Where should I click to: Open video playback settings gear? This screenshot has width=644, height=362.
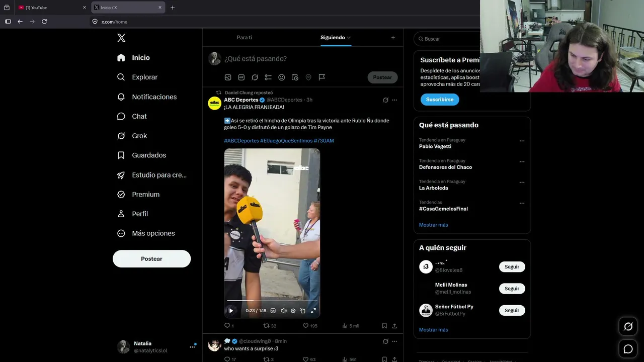point(293,311)
